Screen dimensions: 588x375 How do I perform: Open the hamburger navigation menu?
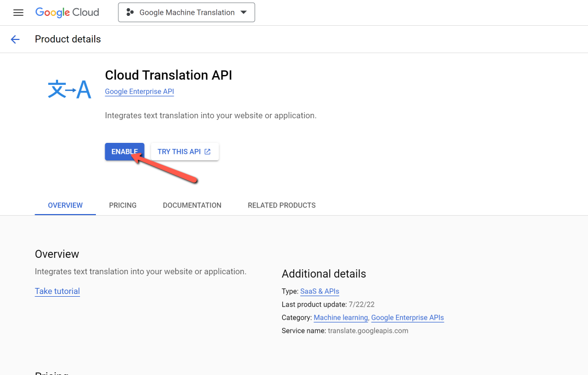point(18,13)
